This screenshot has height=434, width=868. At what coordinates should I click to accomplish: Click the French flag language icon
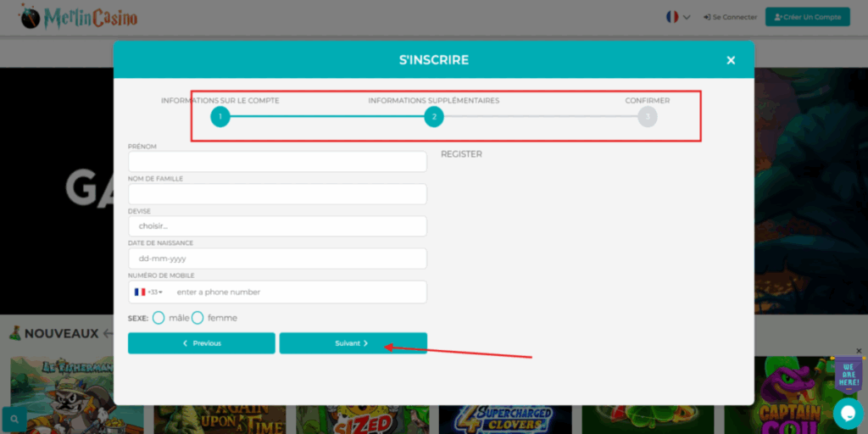(x=672, y=17)
